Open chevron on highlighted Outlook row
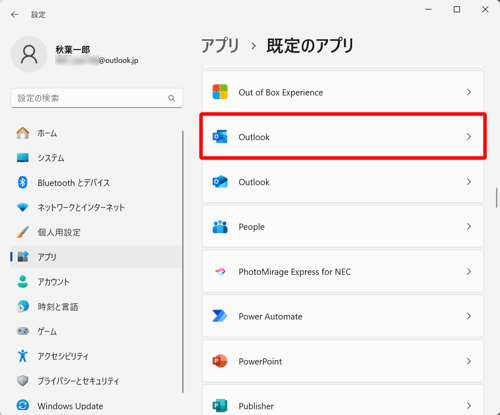The height and width of the screenshot is (415, 500). pyautogui.click(x=469, y=137)
